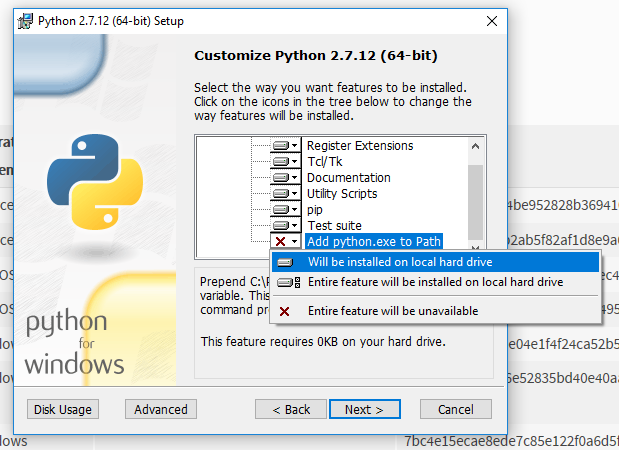Open the Disk Usage dialog
This screenshot has height=450, width=619.
63,409
